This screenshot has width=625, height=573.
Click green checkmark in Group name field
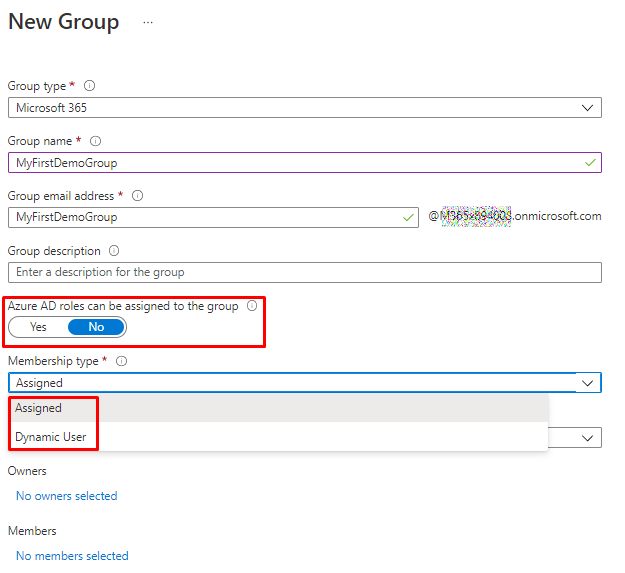[x=591, y=162]
